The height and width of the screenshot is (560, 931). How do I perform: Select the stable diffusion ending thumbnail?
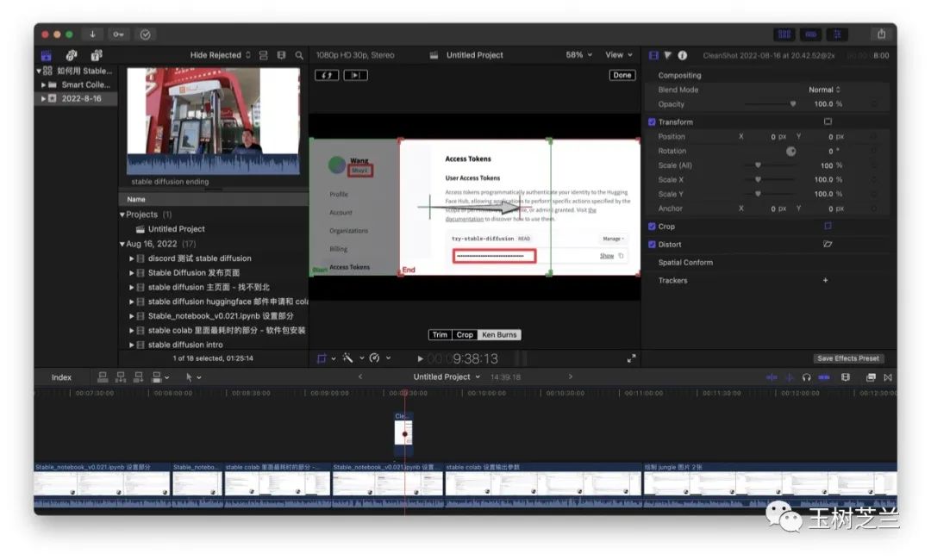tap(213, 121)
